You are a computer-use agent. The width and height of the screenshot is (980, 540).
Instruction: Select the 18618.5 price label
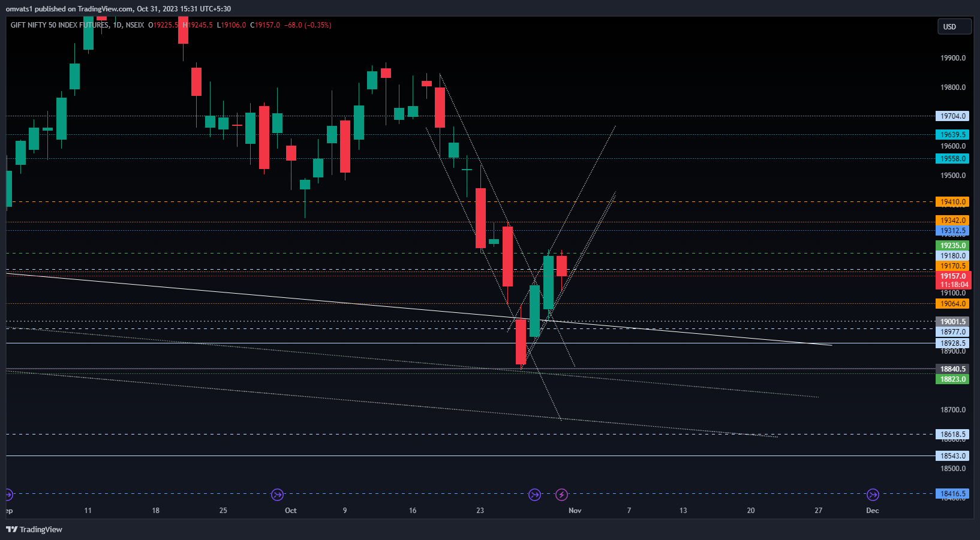[x=952, y=435]
